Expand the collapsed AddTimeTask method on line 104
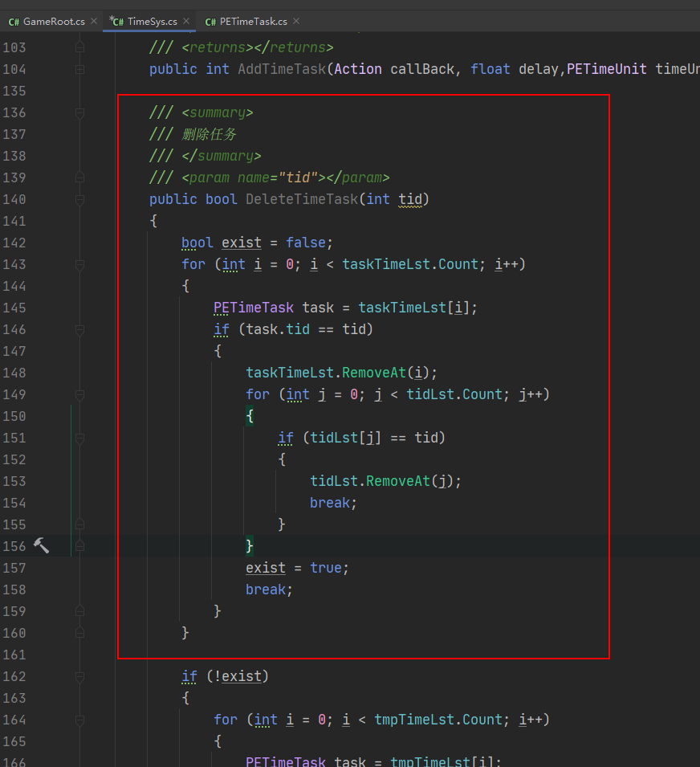Screen dimensions: 700x767 pyautogui.click(x=79, y=70)
